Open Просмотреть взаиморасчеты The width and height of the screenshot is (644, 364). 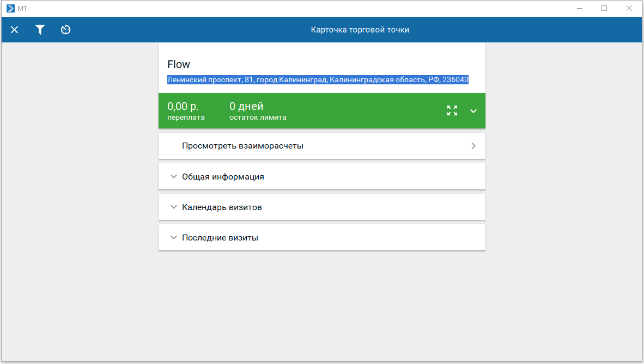(242, 146)
